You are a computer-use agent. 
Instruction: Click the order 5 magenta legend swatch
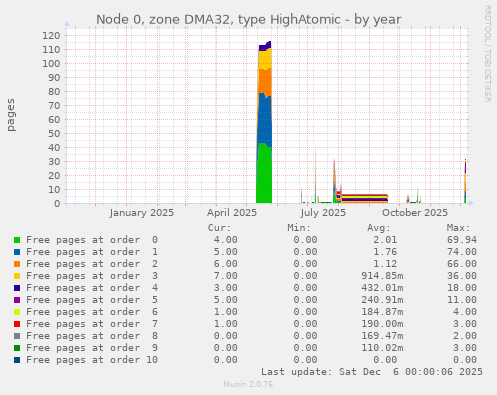tap(17, 300)
